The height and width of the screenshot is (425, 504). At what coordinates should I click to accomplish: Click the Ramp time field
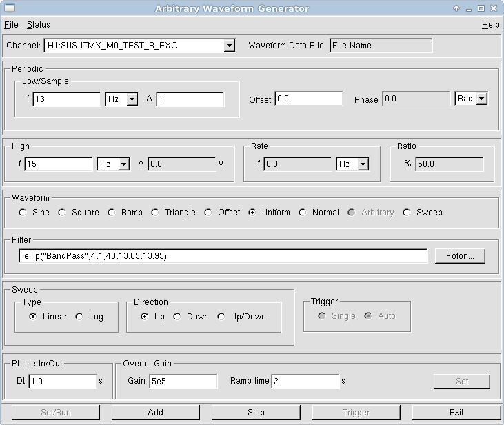point(305,382)
